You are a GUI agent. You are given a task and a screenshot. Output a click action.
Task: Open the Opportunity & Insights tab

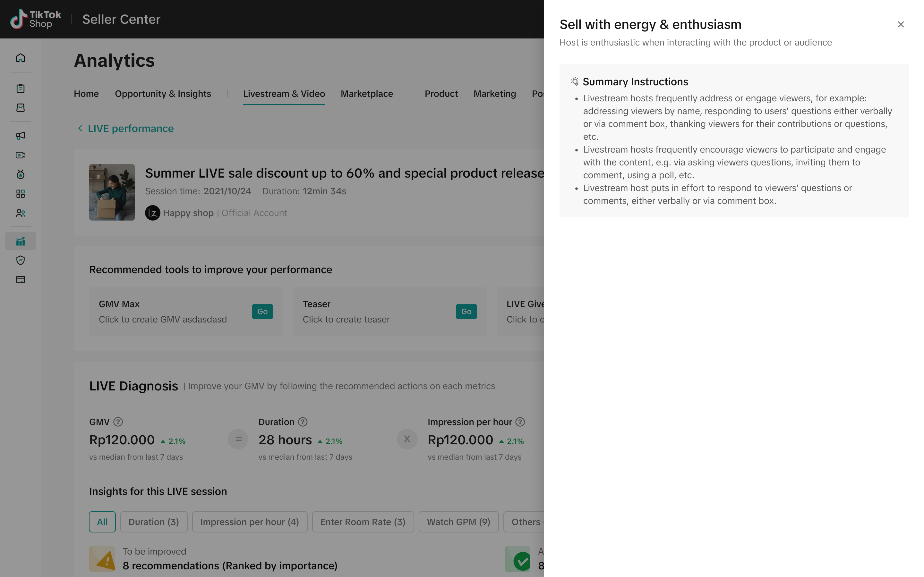163,94
